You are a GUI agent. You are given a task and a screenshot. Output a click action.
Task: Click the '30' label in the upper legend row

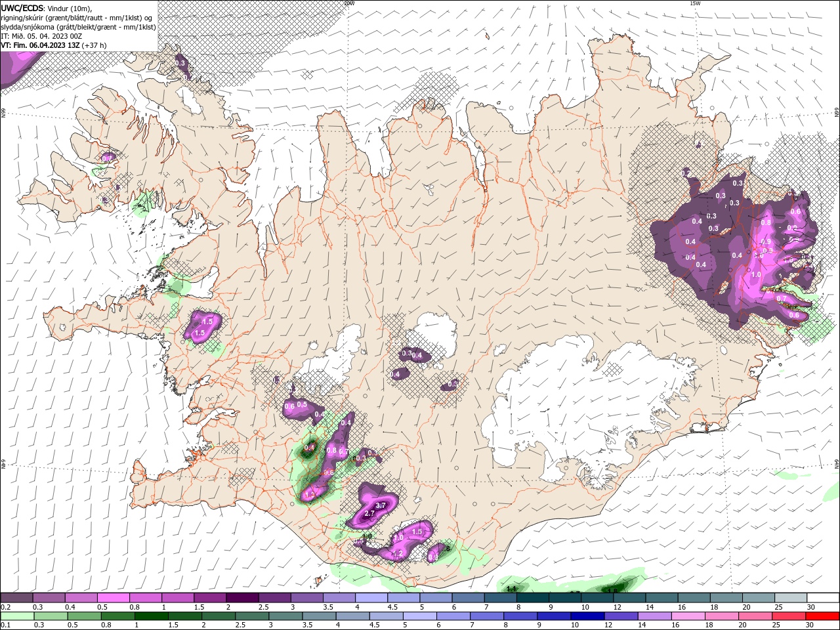coord(810,607)
